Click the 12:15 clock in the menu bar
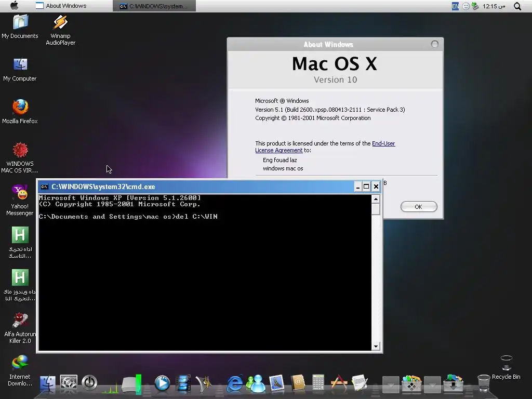The height and width of the screenshot is (399, 532). click(494, 6)
